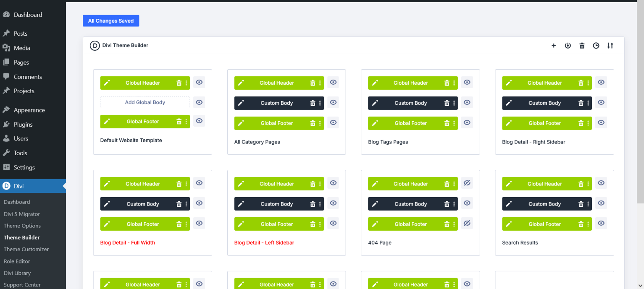Delete Global Footer in Blog Detail - Full Width
The image size is (644, 289).
(179, 224)
